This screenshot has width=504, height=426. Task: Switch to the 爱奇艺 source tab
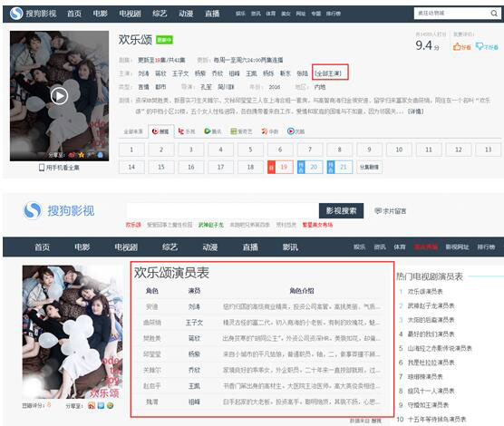pos(241,131)
